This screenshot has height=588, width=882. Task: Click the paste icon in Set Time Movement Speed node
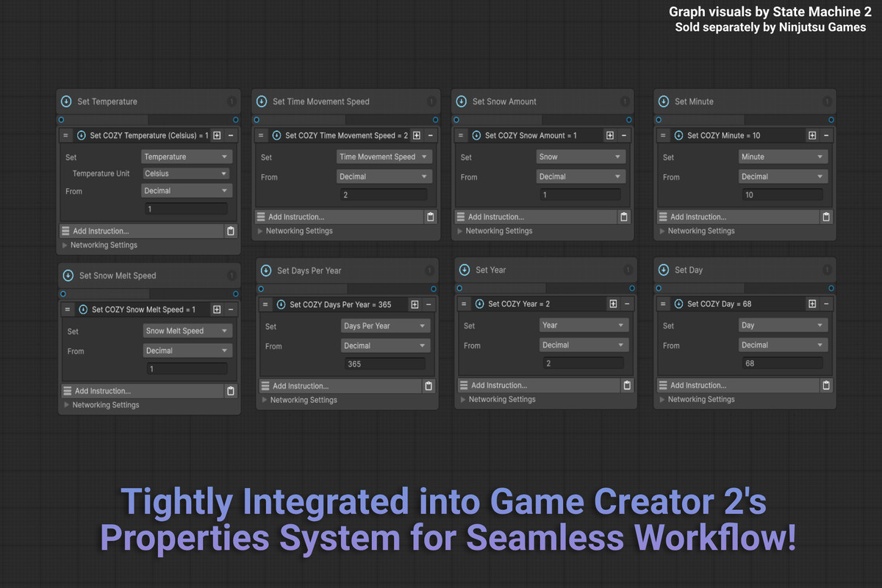(x=430, y=217)
